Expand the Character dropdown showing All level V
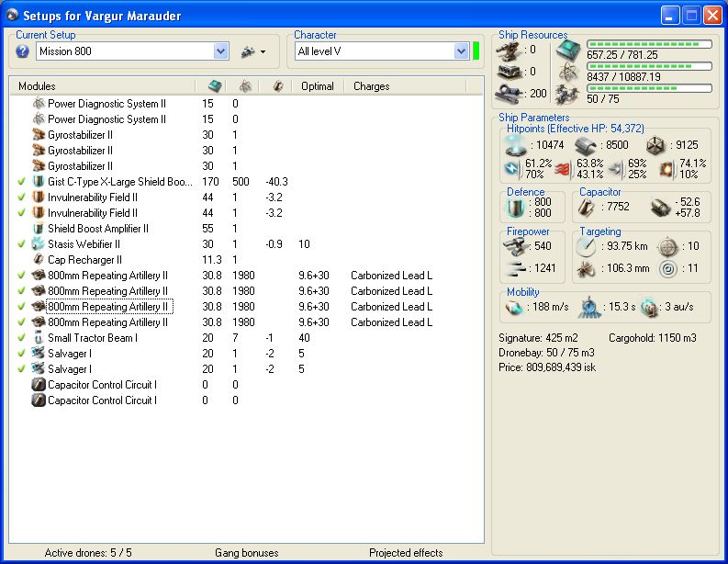This screenshot has width=728, height=564. tap(460, 51)
